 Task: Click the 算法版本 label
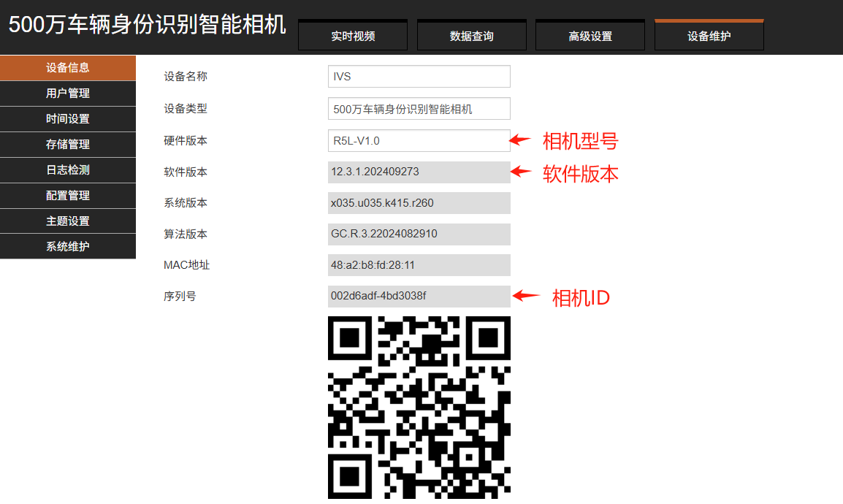(186, 234)
